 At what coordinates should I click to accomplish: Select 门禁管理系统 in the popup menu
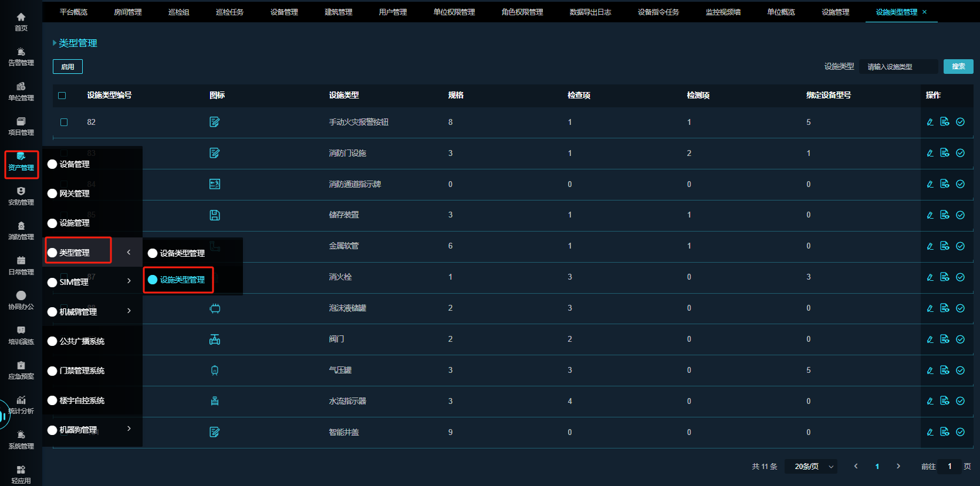pyautogui.click(x=82, y=371)
